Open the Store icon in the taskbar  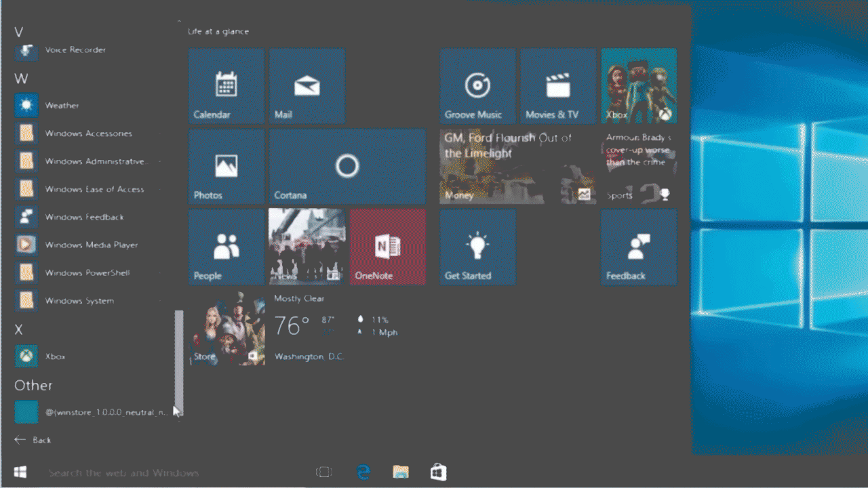click(438, 472)
